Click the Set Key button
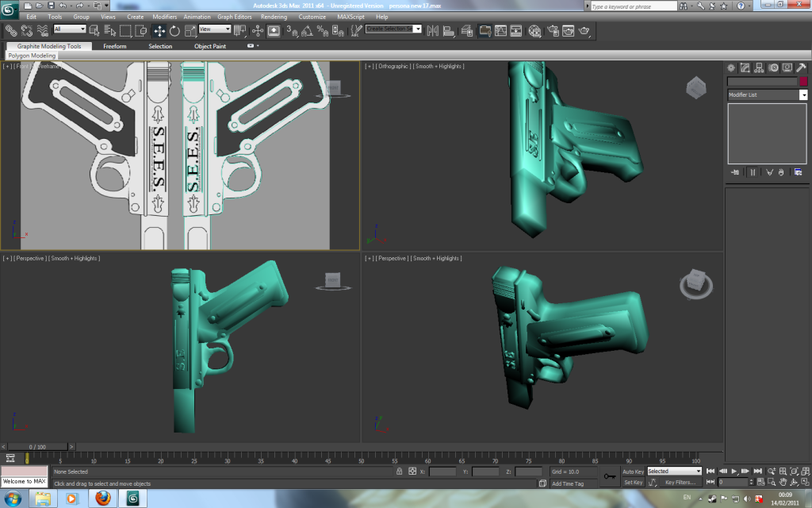 point(633,483)
